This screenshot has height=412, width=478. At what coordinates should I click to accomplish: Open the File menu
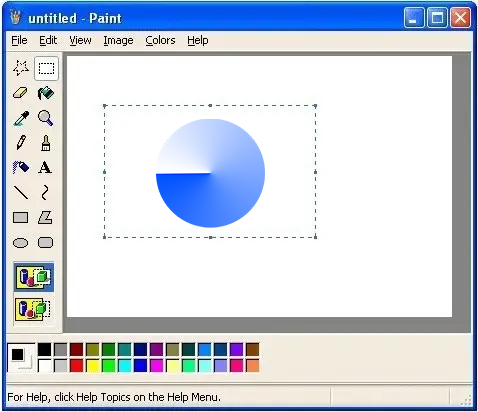pyautogui.click(x=19, y=40)
